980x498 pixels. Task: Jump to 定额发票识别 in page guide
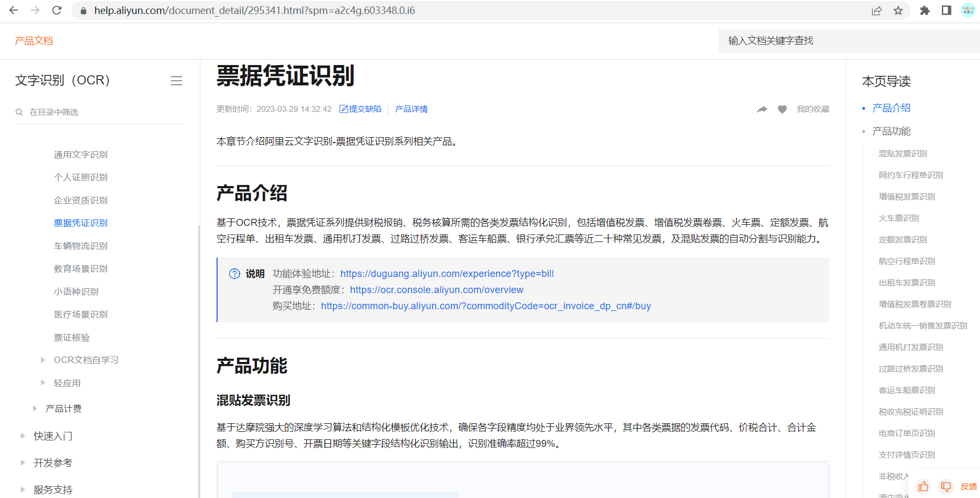(903, 240)
